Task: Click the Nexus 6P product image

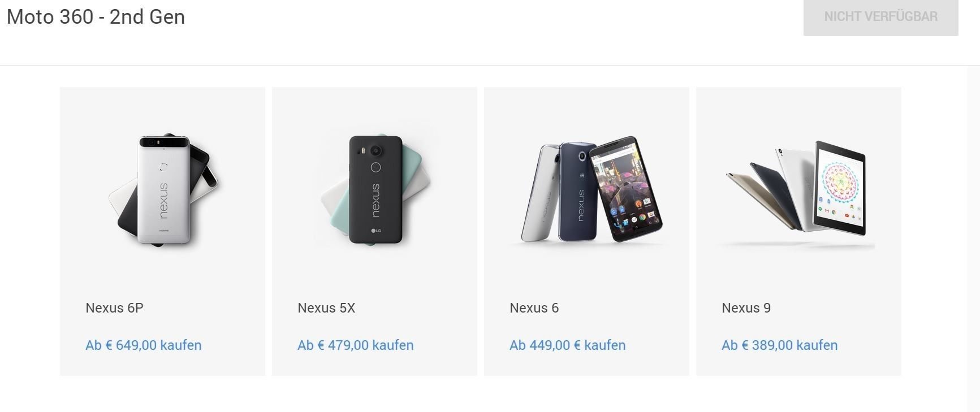Action: pyautogui.click(x=163, y=190)
